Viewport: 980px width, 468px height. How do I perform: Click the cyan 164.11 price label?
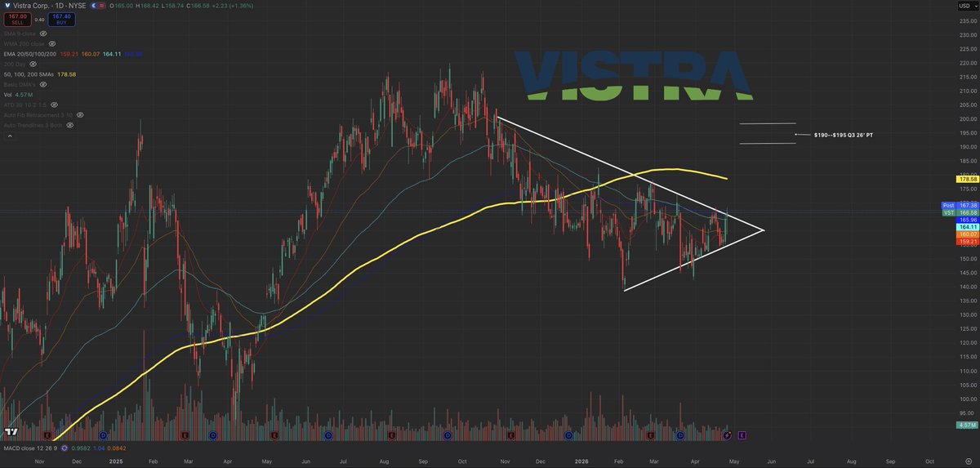click(x=968, y=227)
